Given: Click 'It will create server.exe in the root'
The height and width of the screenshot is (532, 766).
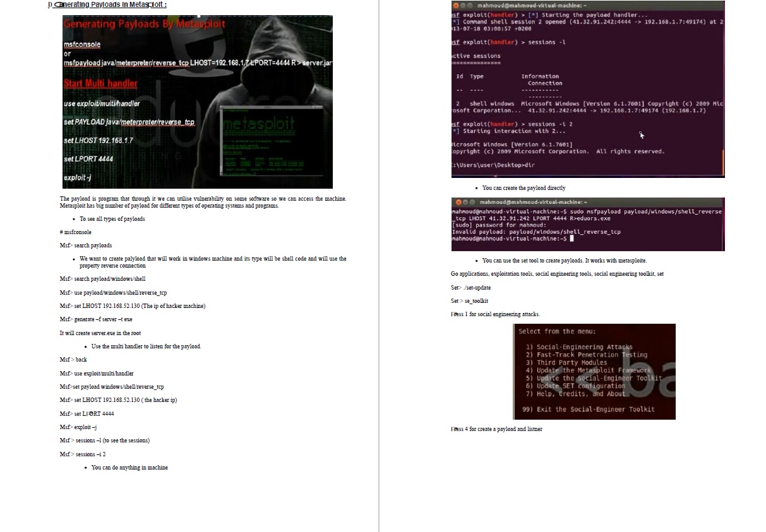Looking at the screenshot, I should [100, 333].
